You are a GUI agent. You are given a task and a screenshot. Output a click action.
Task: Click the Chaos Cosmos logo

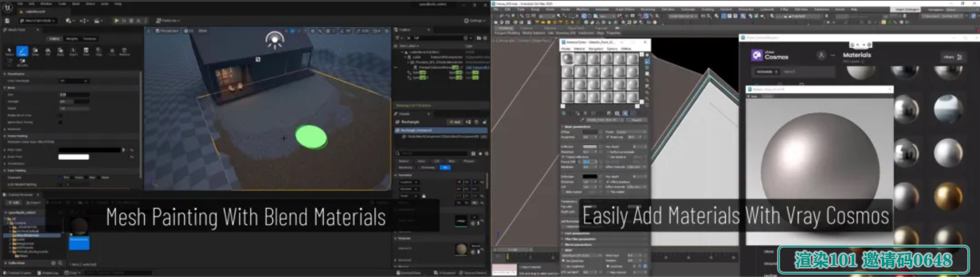coord(770,55)
